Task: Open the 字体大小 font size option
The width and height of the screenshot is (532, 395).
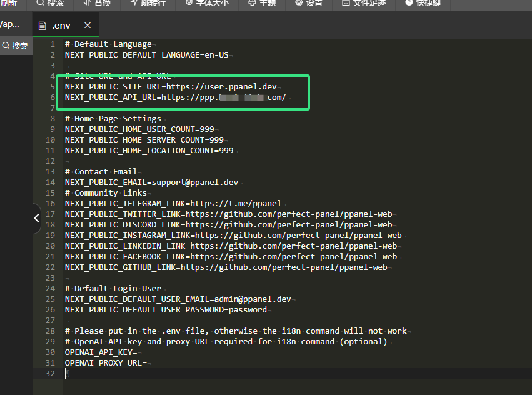Action: coord(190,3)
